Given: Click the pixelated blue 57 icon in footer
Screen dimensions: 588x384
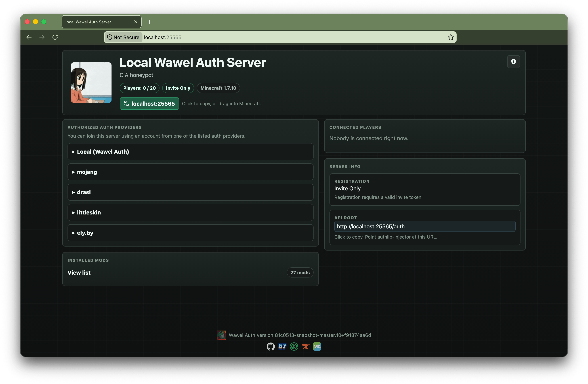Looking at the screenshot, I should (x=282, y=347).
